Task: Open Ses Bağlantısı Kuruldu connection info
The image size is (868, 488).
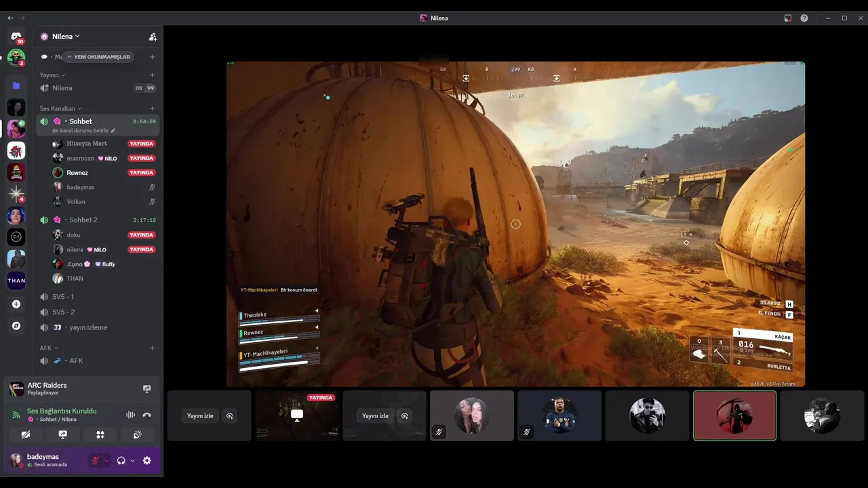Action: (62, 411)
